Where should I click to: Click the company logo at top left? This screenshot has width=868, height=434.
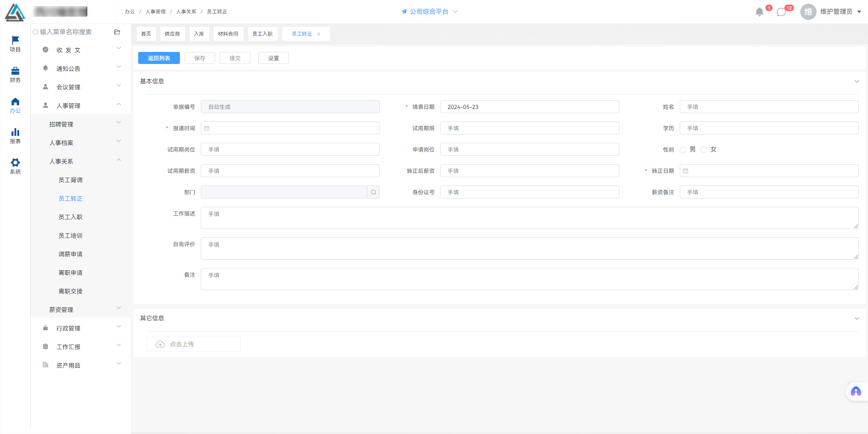(15, 12)
